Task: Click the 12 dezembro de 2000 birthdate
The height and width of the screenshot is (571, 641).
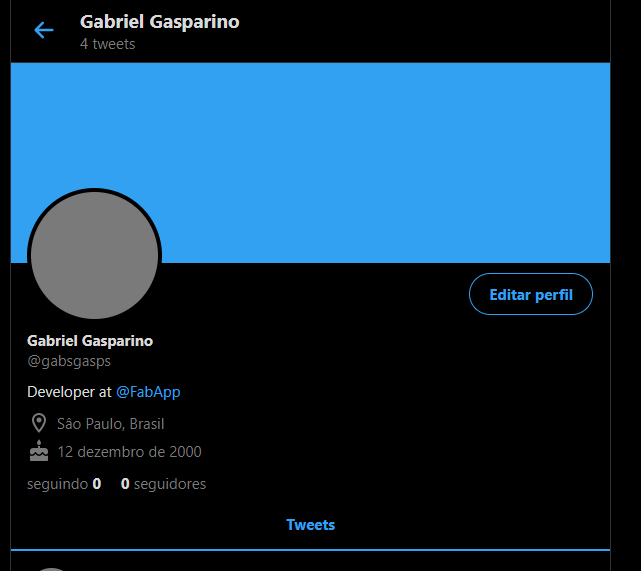Action: [129, 452]
